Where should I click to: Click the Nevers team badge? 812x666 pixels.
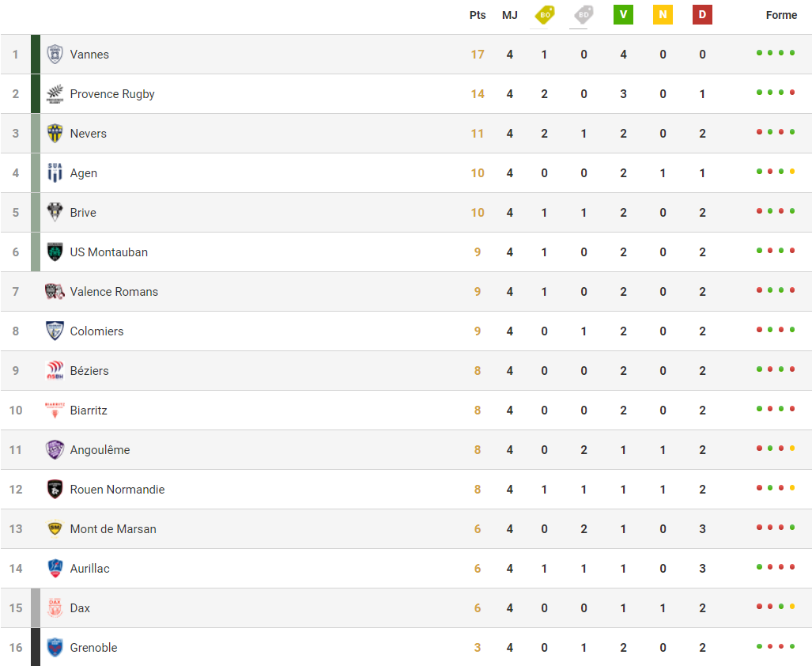(x=55, y=134)
